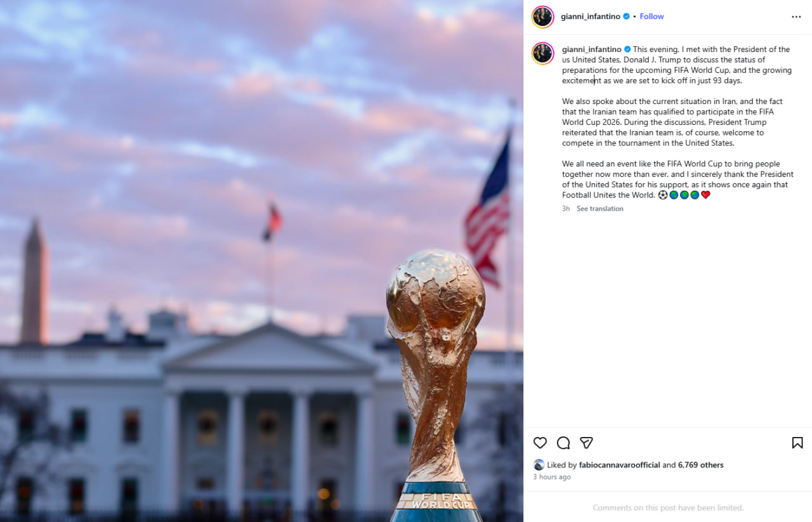The width and height of the screenshot is (812, 522).
Task: Open gianni_infantino username in the caption
Action: (591, 49)
